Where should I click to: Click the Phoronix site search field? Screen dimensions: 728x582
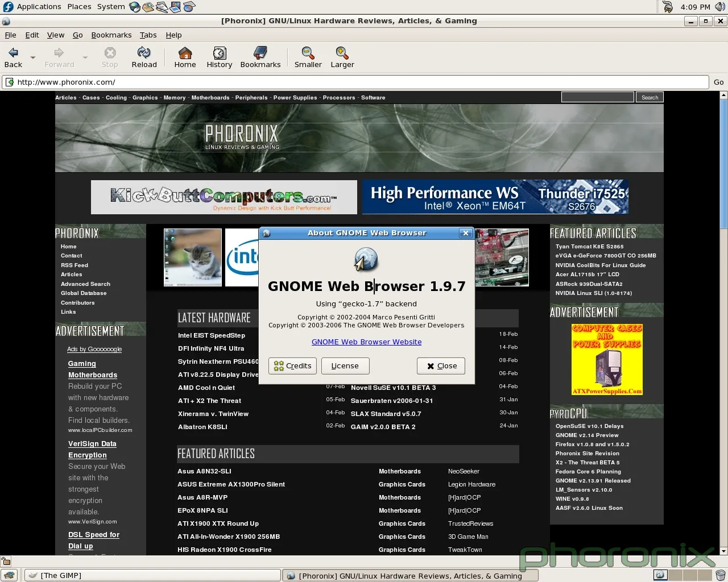click(597, 97)
